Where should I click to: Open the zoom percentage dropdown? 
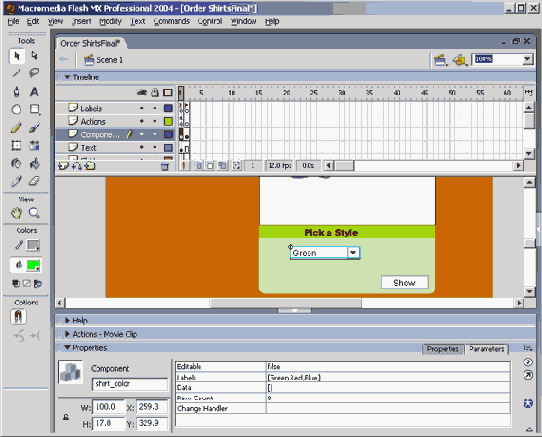[527, 59]
